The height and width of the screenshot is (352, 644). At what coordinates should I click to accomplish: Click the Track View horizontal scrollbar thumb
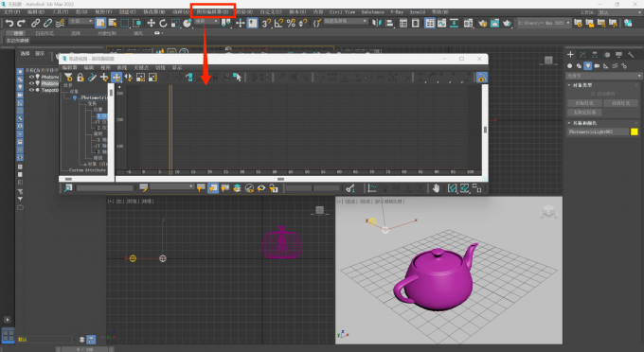(x=280, y=179)
